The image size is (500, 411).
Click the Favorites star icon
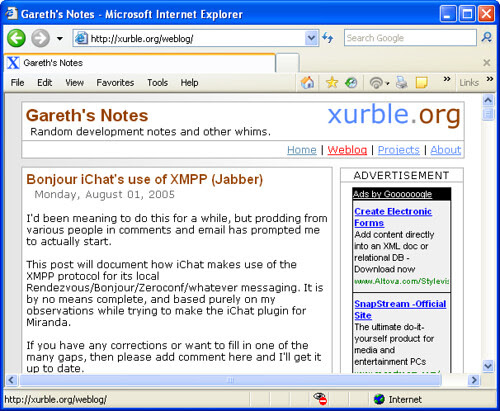click(x=332, y=82)
